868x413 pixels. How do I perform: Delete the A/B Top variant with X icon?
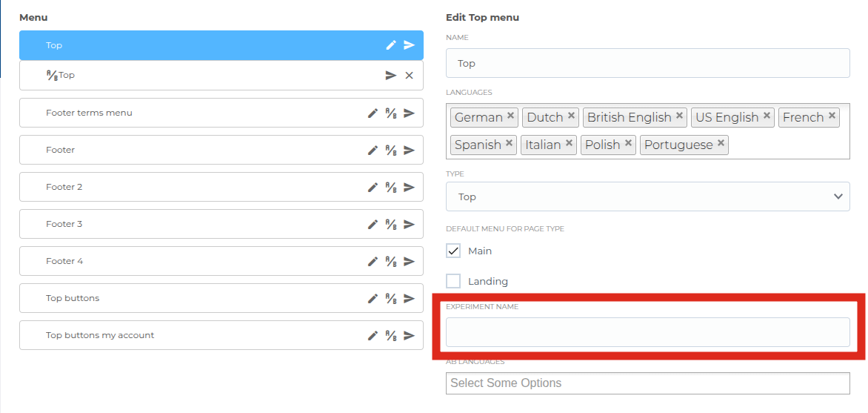[x=409, y=76]
